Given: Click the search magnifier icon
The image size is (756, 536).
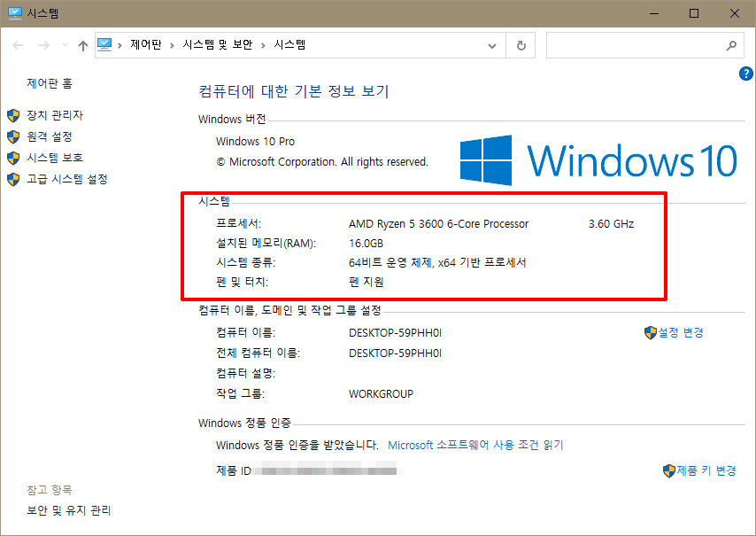Looking at the screenshot, I should point(731,44).
